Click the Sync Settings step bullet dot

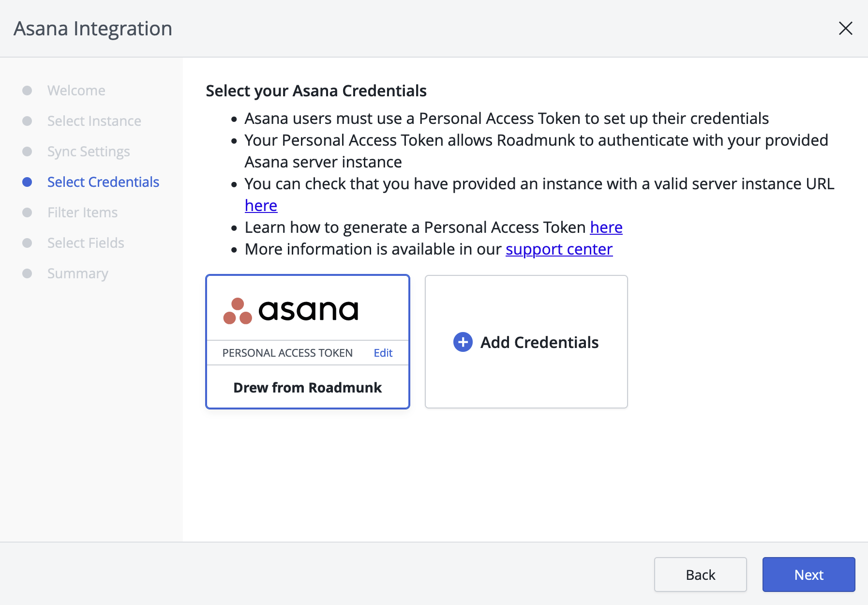coord(27,151)
